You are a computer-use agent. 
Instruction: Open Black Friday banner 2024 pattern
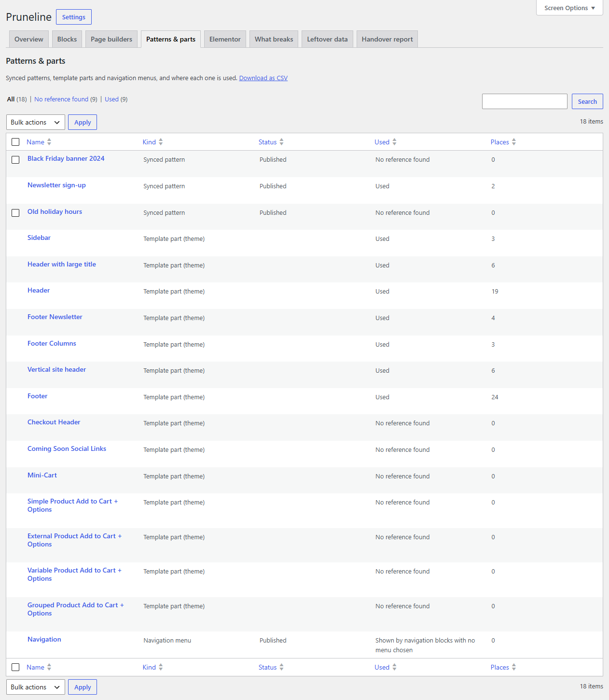[x=66, y=158]
